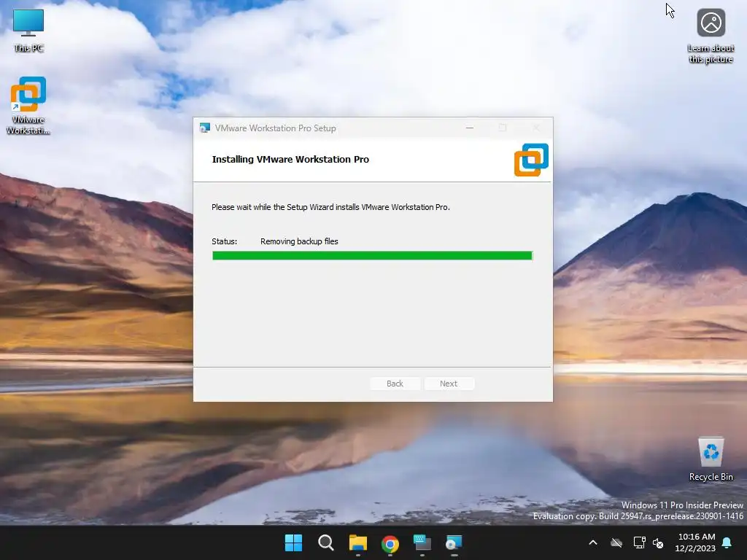Launch Google Chrome from the taskbar
The height and width of the screenshot is (560, 747).
[x=390, y=542]
